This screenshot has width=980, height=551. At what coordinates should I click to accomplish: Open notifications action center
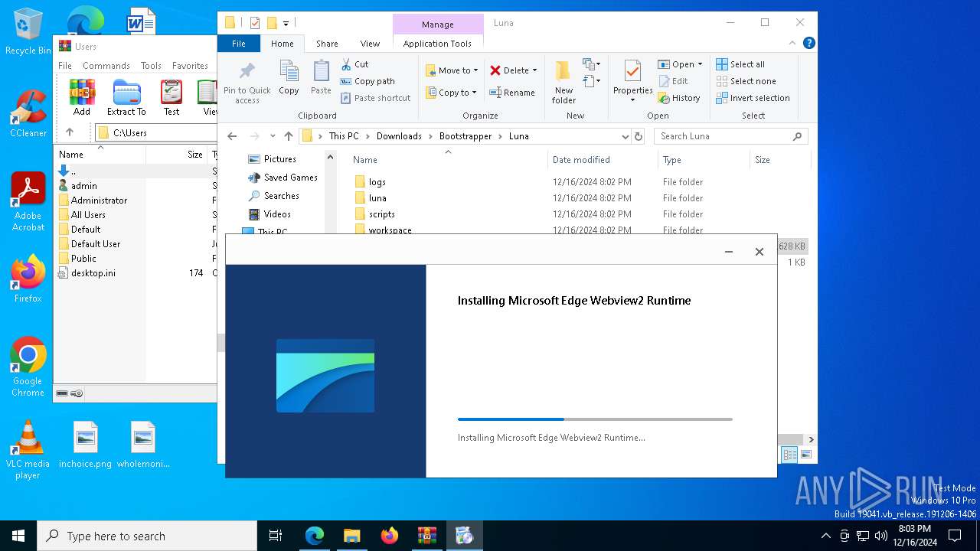click(x=955, y=536)
